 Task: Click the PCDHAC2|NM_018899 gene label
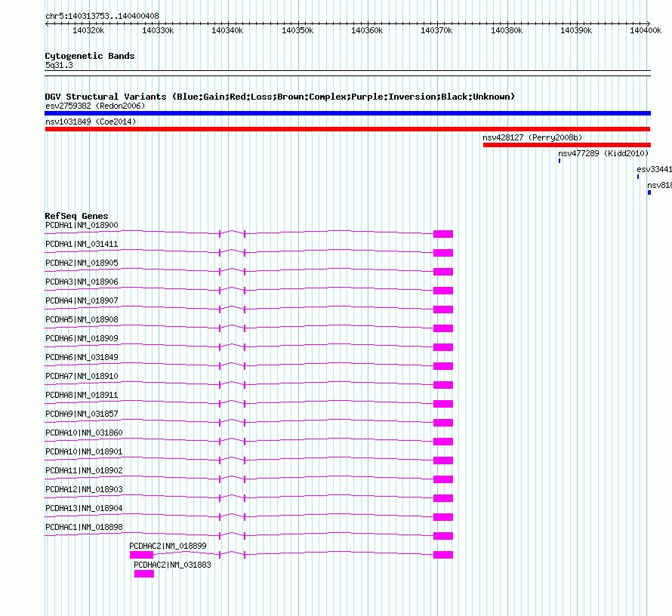click(x=168, y=546)
